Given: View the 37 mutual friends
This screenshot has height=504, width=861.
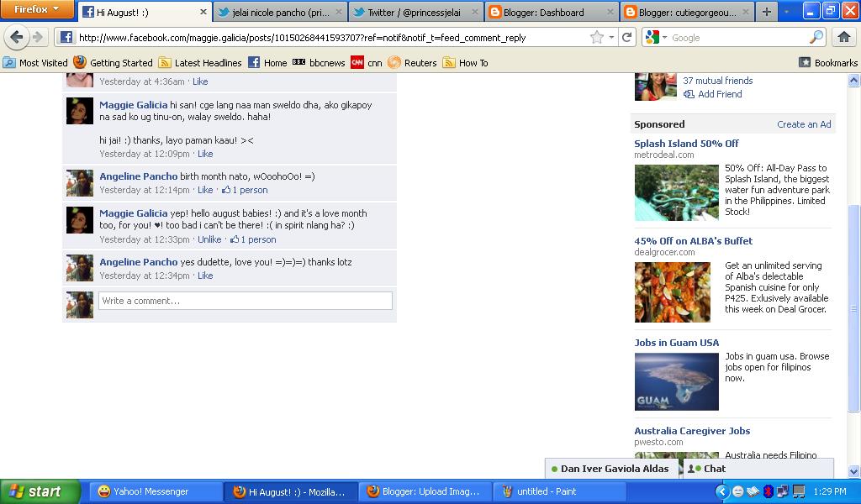Looking at the screenshot, I should coord(718,81).
